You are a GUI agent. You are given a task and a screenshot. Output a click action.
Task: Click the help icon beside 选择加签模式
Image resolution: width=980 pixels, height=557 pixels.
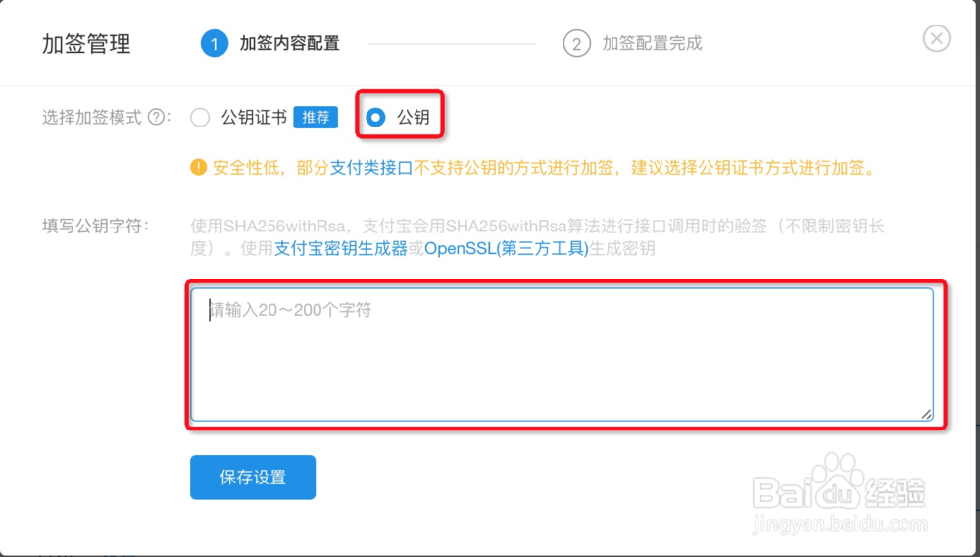pos(156,118)
